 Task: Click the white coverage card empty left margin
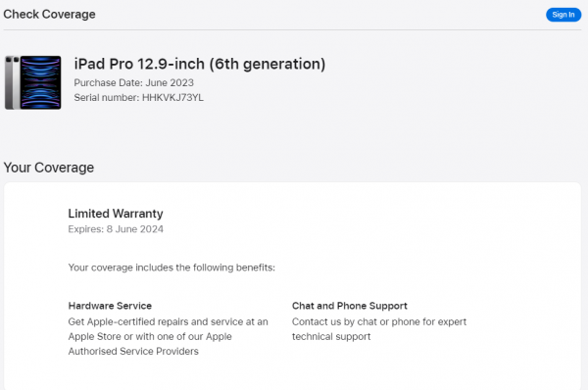point(36,285)
